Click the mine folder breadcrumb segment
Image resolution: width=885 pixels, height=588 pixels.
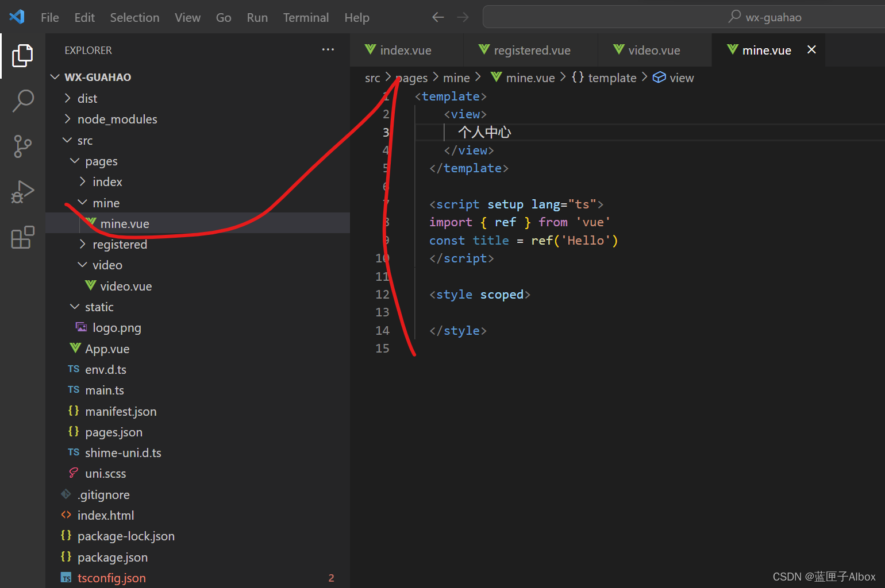[x=456, y=78]
